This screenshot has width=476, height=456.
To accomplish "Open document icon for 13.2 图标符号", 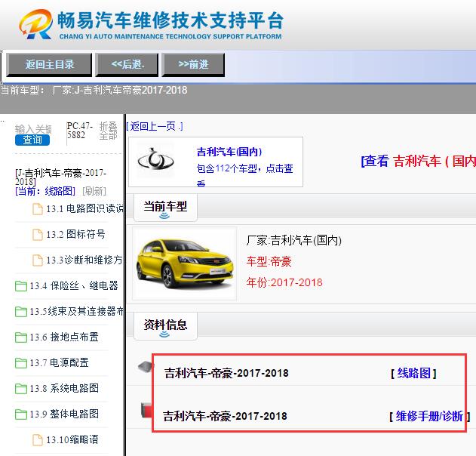I will click(x=38, y=235).
